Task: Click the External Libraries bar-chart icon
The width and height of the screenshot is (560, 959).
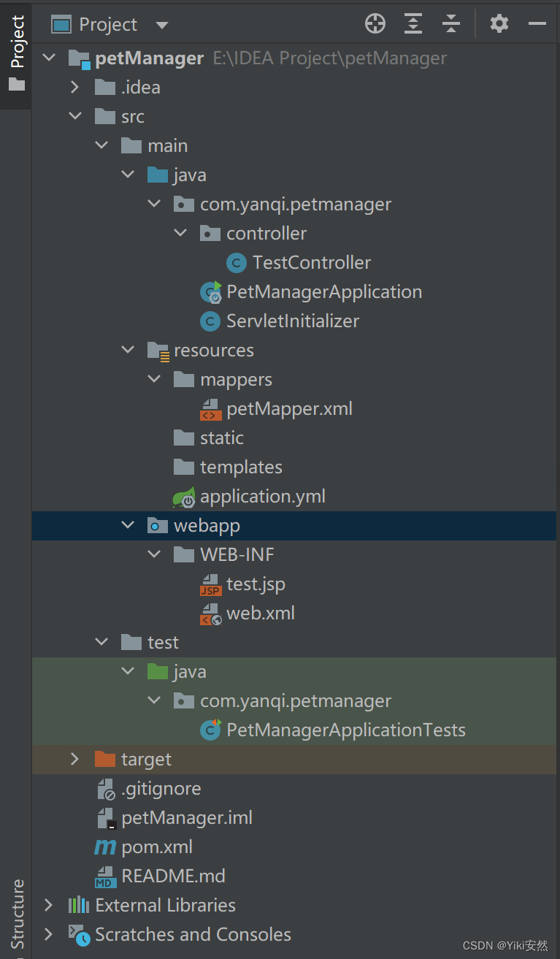Action: click(79, 905)
